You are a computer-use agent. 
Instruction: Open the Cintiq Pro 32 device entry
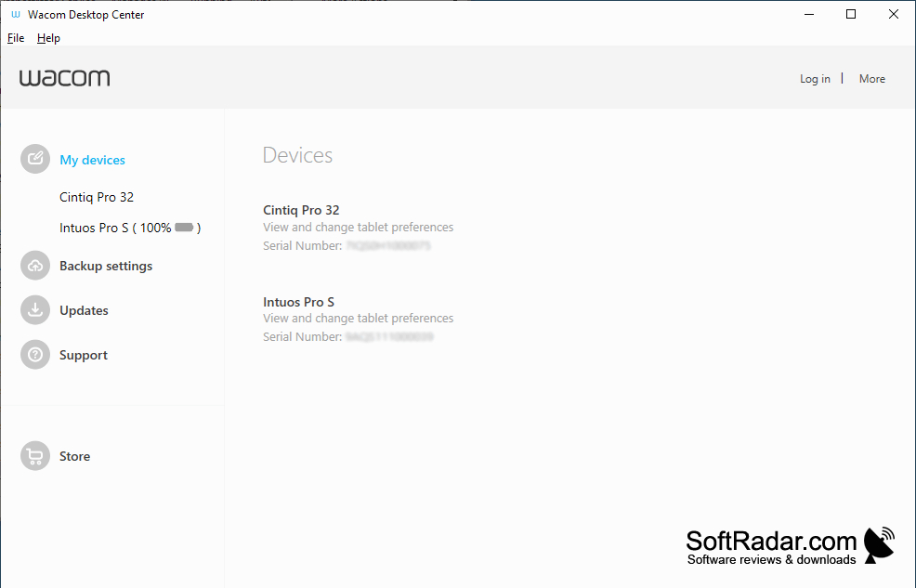[301, 210]
